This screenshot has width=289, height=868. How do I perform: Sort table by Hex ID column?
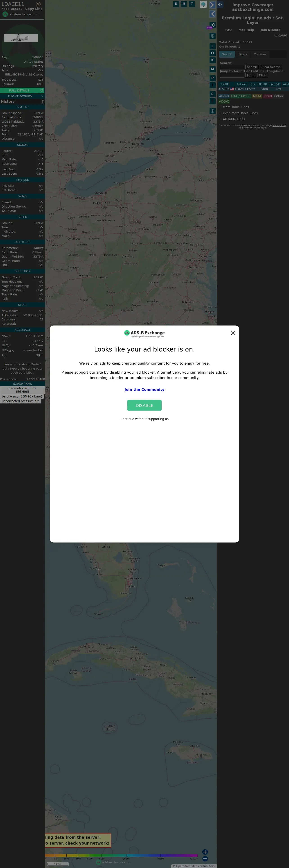[224, 84]
